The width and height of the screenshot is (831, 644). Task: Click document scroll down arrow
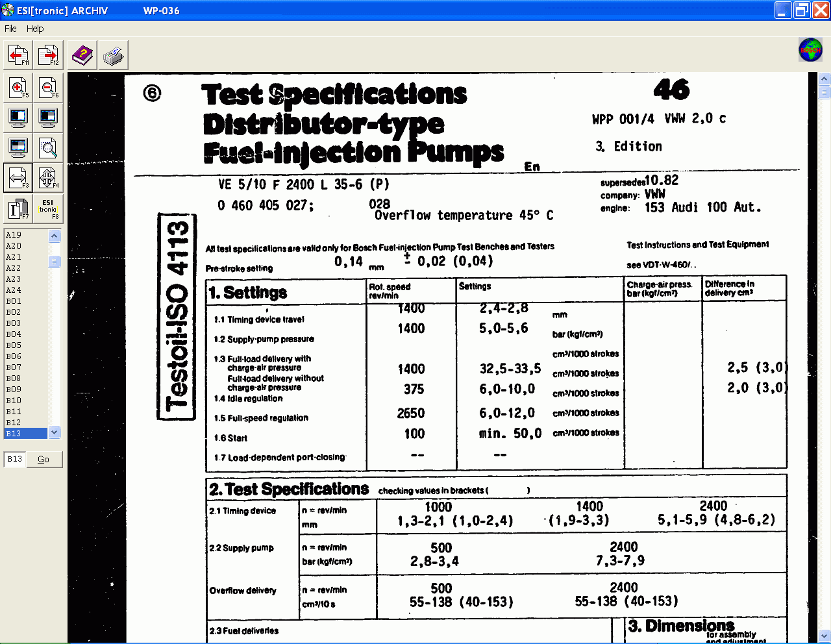click(x=825, y=636)
